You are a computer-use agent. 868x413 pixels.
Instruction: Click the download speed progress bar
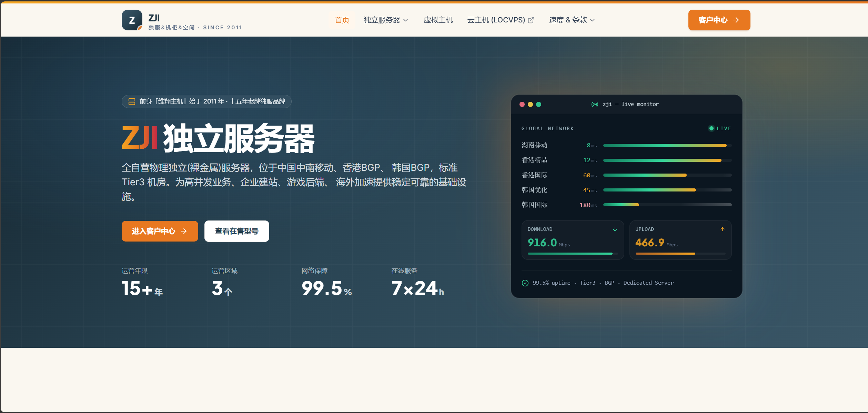pos(573,254)
